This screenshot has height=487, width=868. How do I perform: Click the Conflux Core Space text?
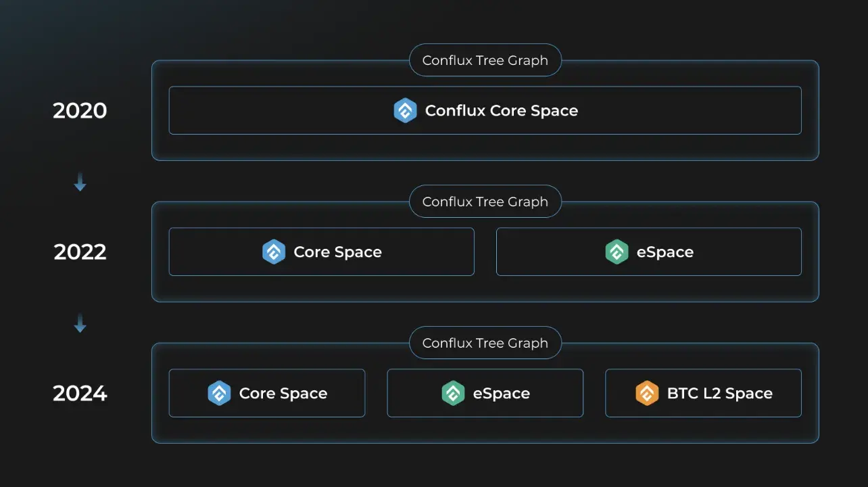pyautogui.click(x=502, y=110)
